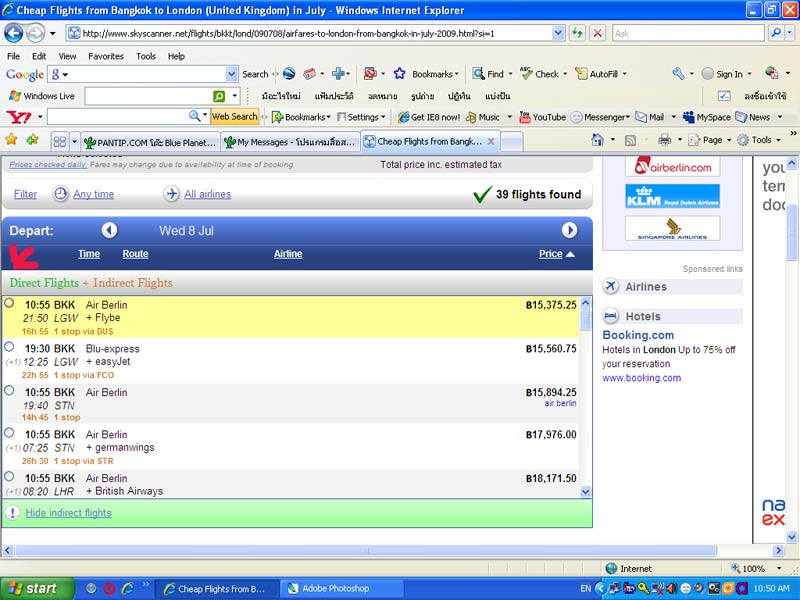This screenshot has height=600, width=800.
Task: Click the Quick Tabs grid icon
Action: 60,141
